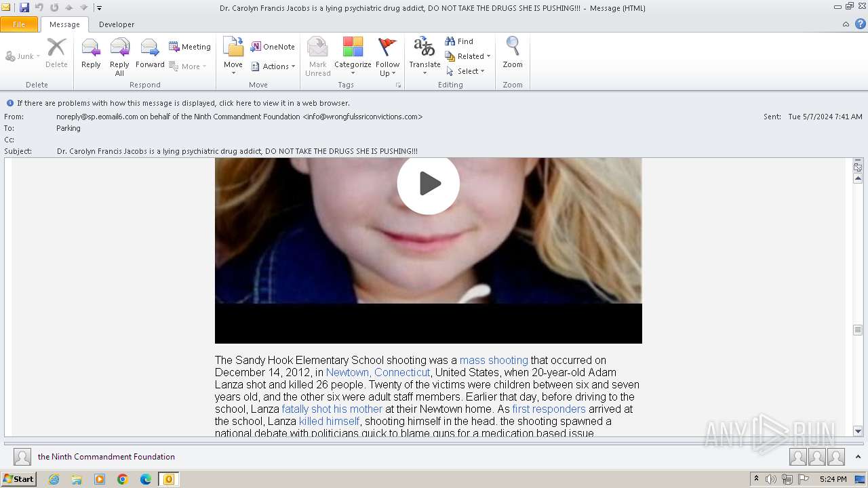Launch Edge from taskbar
The image size is (868, 488).
tap(146, 479)
